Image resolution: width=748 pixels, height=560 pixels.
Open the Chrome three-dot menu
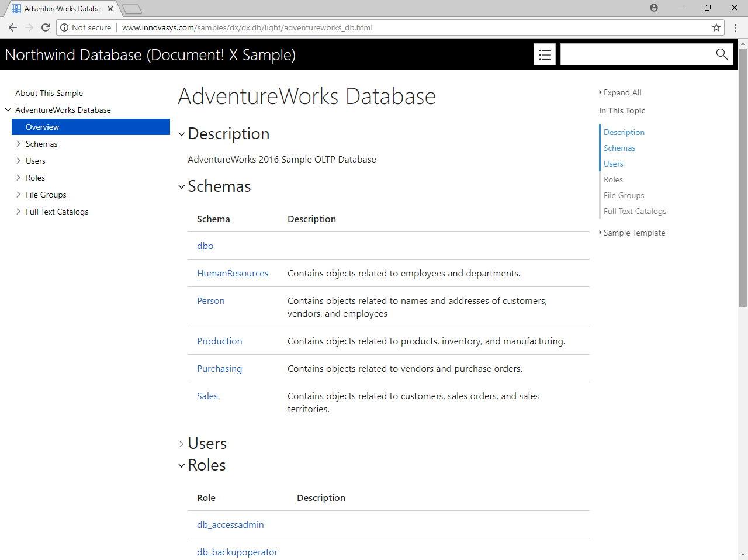736,27
